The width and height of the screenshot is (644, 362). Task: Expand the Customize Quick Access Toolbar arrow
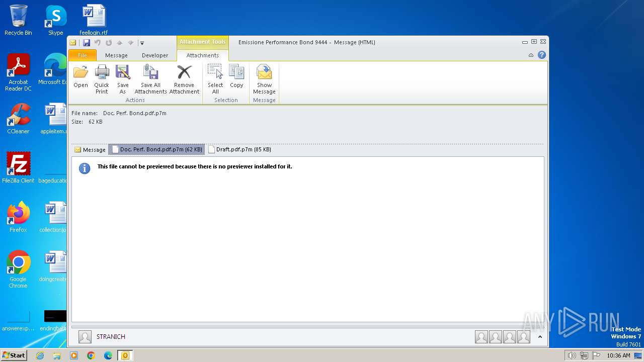tap(142, 43)
